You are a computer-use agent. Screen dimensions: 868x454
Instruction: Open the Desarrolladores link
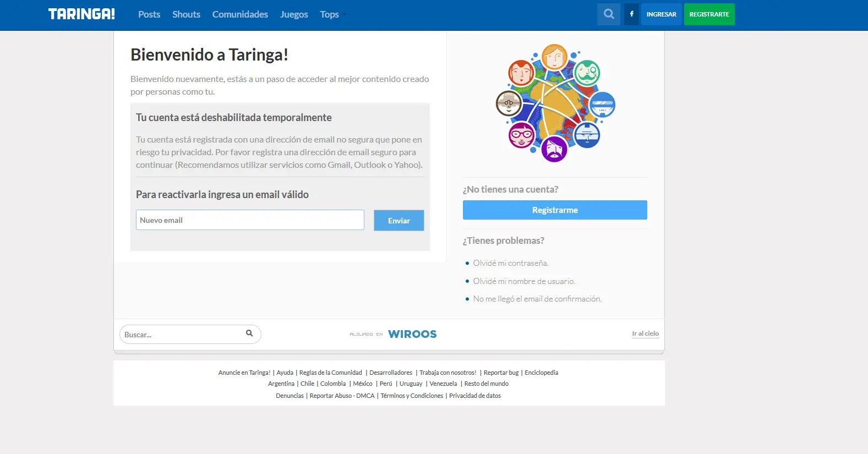click(x=391, y=373)
